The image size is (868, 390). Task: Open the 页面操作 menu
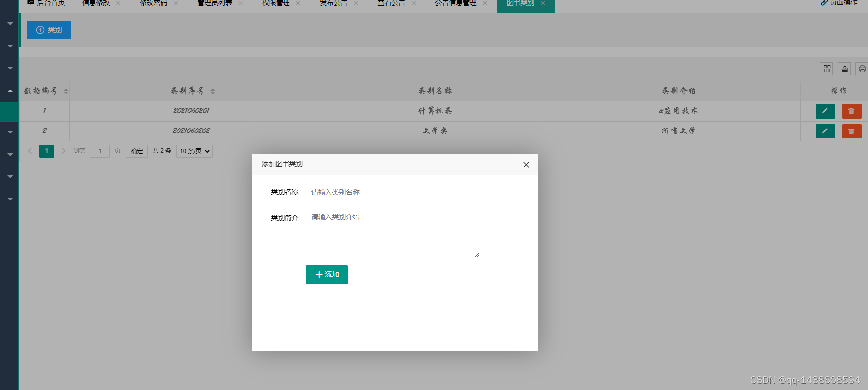click(839, 3)
